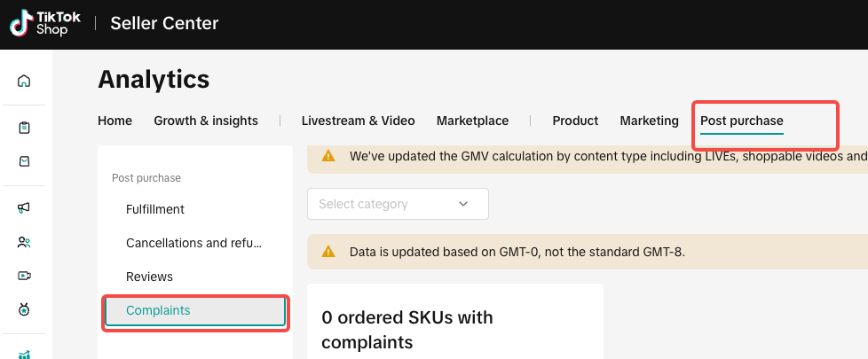Open the Home icon in sidebar
The height and width of the screenshot is (359, 868).
point(25,82)
